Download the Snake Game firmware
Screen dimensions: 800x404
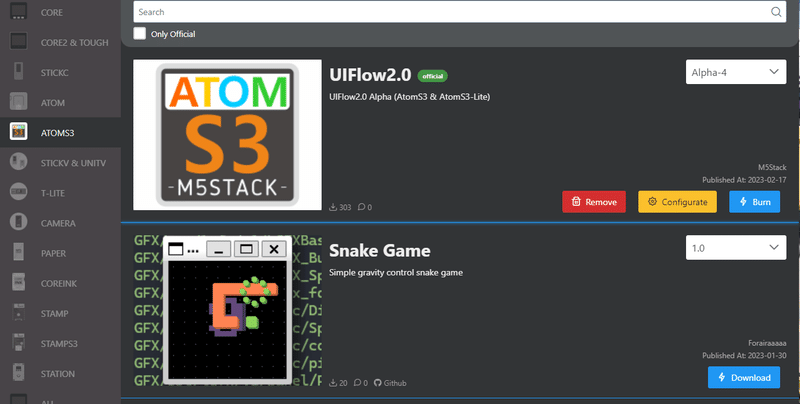coord(744,377)
